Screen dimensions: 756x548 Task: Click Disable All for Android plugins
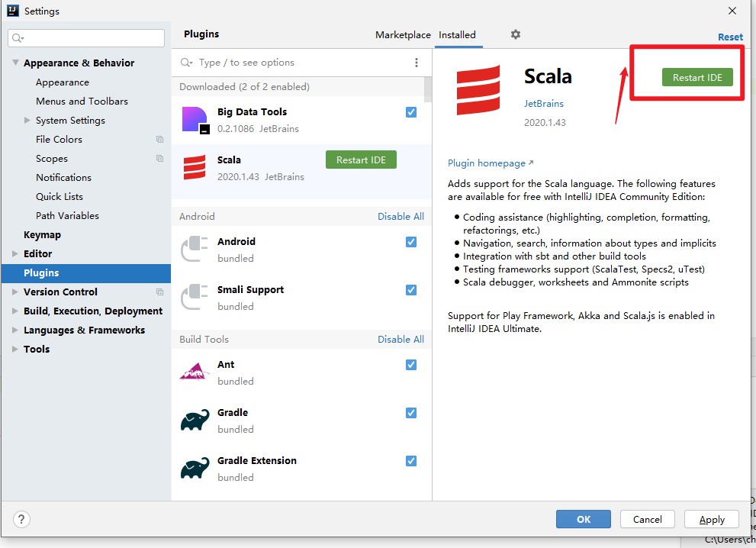pos(401,217)
